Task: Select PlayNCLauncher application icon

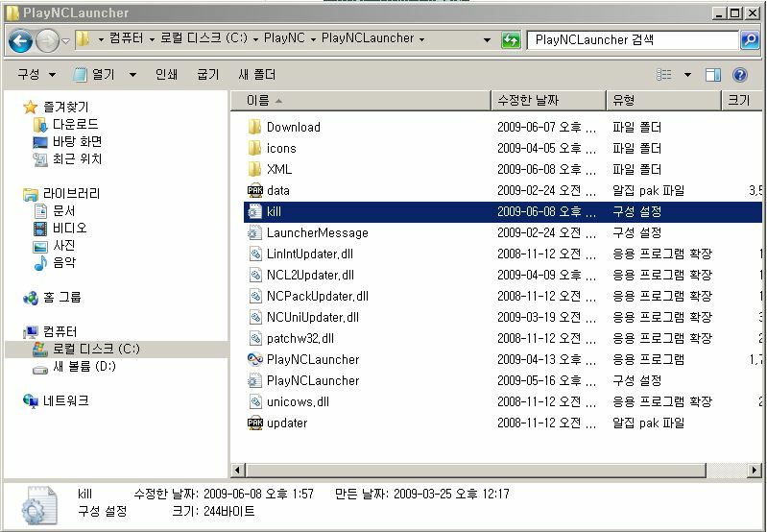Action: (x=254, y=359)
